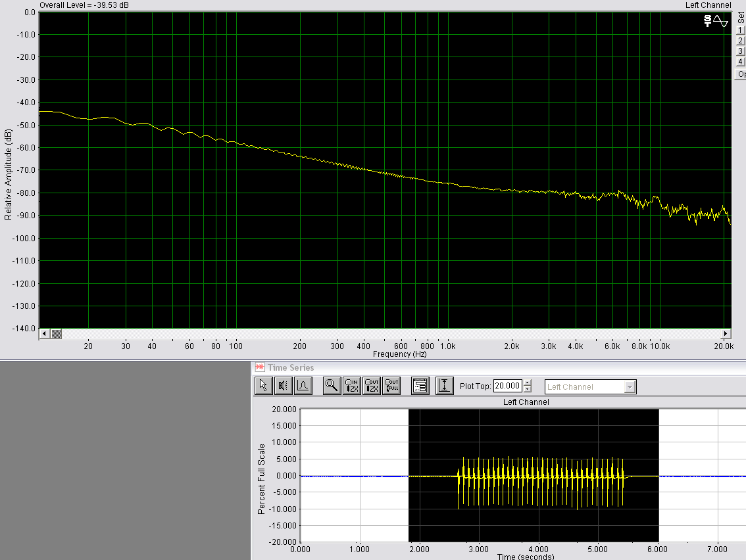746x560 pixels.
Task: Open the plot options dialog icon
Action: (420, 386)
